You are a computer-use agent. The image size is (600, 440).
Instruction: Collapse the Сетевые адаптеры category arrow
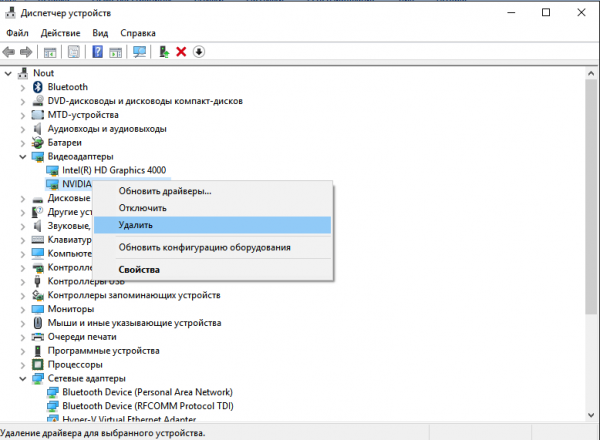click(23, 379)
